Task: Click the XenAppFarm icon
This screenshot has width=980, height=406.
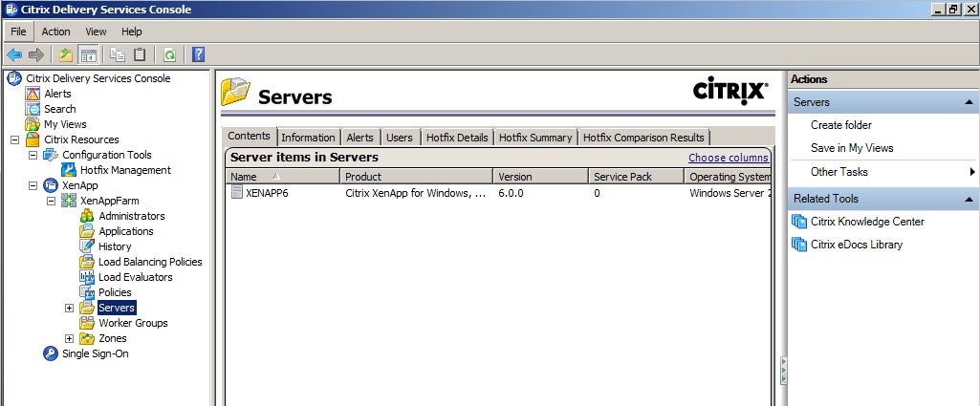Action: 69,201
